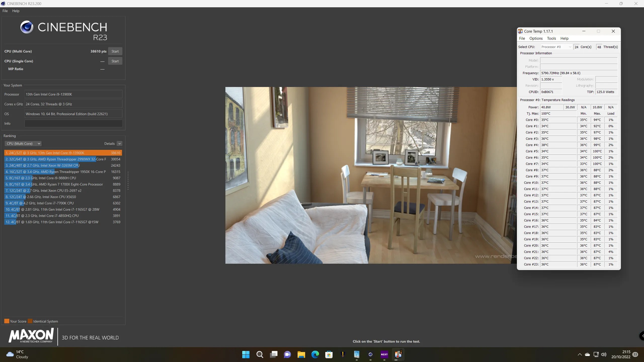
Task: Open the Core Temp Options menu
Action: (536, 38)
